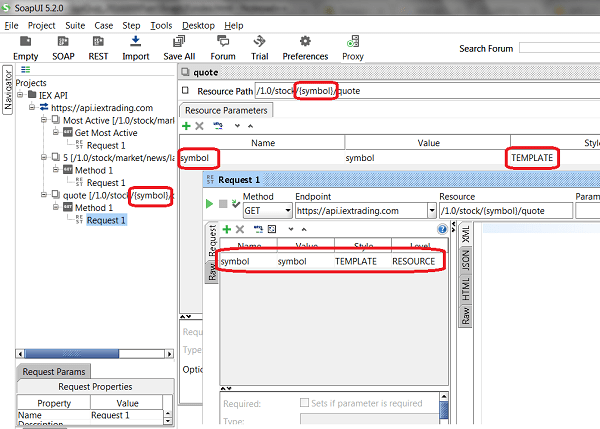Open the Suite menu
Viewport: 600px width, 429px height.
75,26
